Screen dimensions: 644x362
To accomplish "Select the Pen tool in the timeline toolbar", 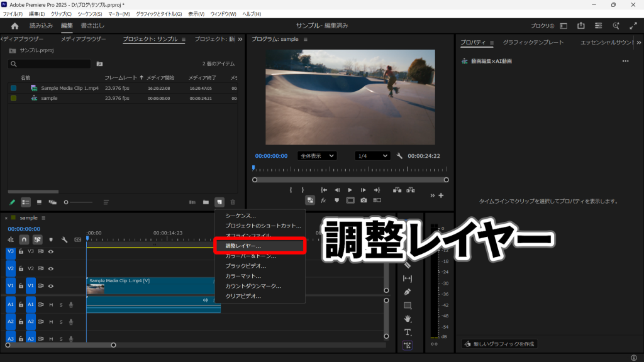I will pos(408,292).
